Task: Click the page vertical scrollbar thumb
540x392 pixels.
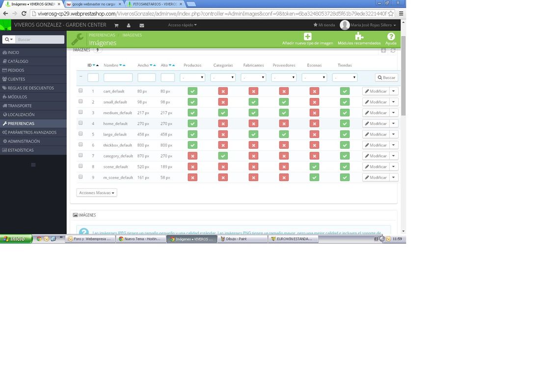Action: tap(403, 75)
